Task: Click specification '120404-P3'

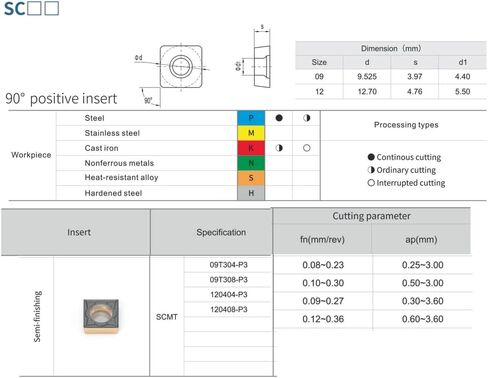Action: tap(229, 295)
